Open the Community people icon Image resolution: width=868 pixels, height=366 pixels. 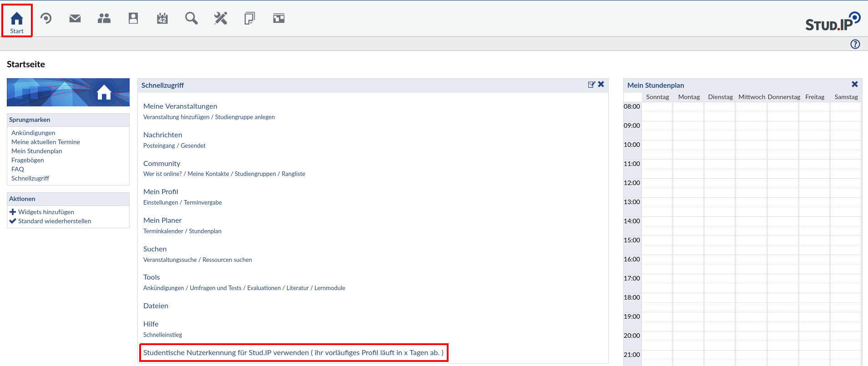point(104,19)
